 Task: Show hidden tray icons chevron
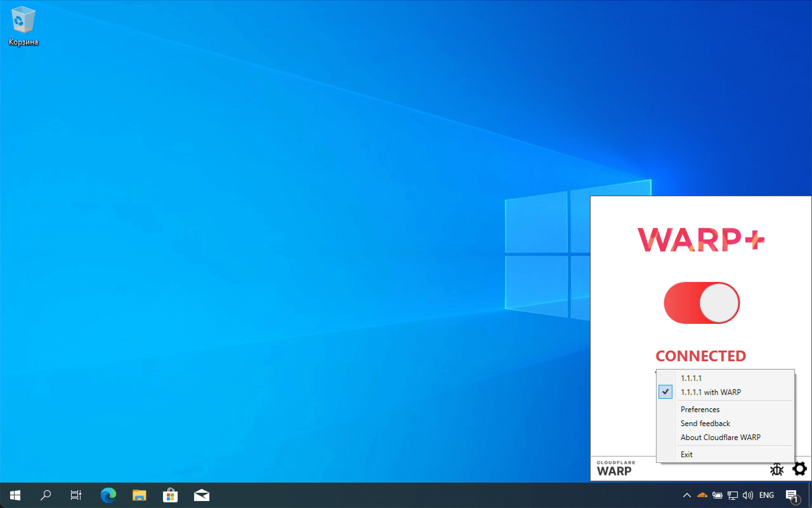[x=687, y=495]
